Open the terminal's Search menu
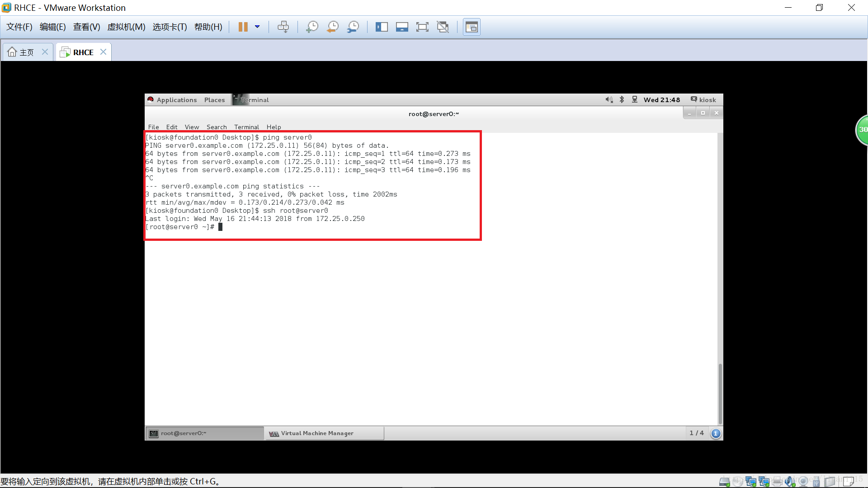868x488 pixels. 217,127
